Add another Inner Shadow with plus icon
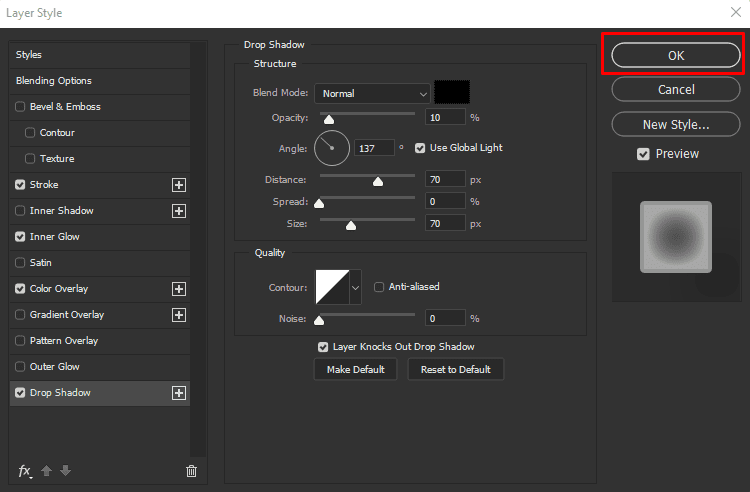The image size is (750, 492). point(179,211)
